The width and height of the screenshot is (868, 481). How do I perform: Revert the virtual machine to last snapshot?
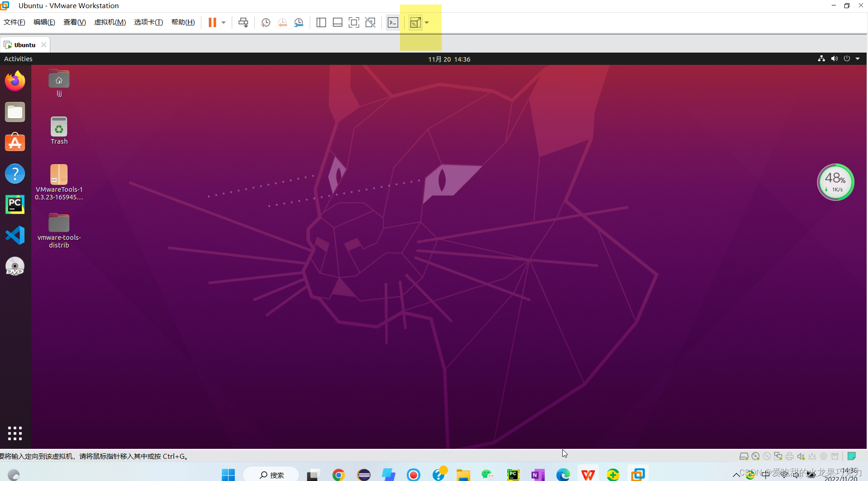tap(282, 23)
